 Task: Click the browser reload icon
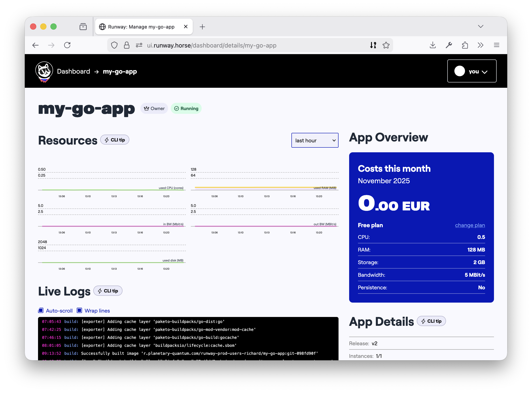pyautogui.click(x=67, y=45)
